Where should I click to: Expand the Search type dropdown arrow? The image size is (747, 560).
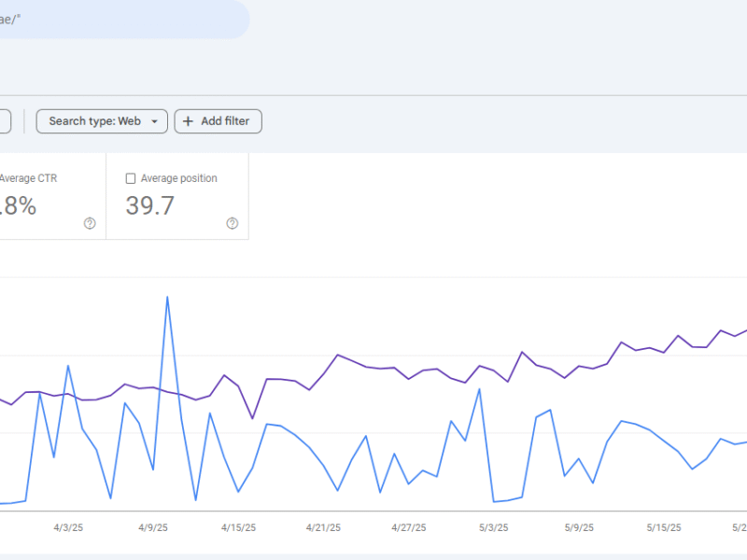click(x=154, y=121)
